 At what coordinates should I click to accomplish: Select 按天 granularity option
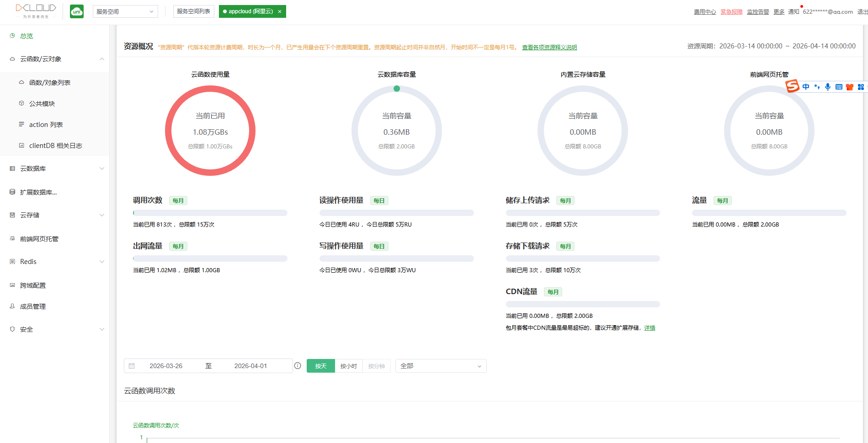coord(320,366)
